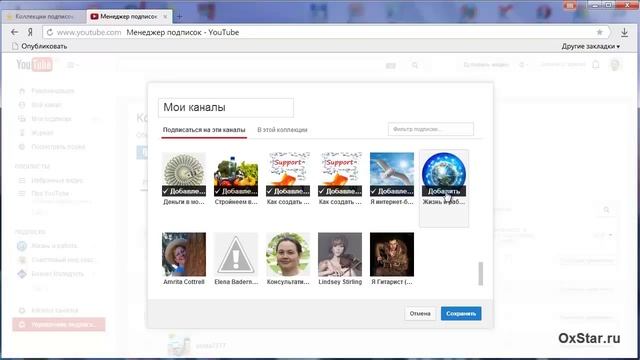This screenshot has height=360, width=640.
Task: Toggle Добавлено on Деньги в мо... channel
Action: [x=184, y=191]
